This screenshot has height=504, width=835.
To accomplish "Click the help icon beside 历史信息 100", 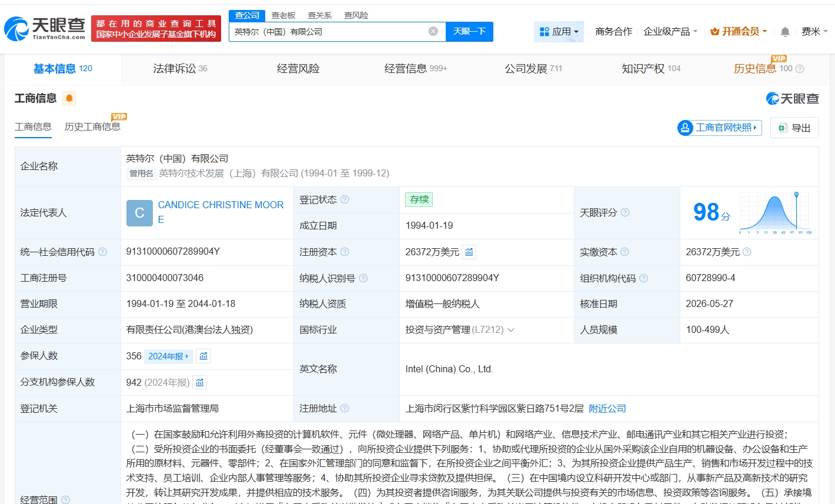I will [800, 69].
